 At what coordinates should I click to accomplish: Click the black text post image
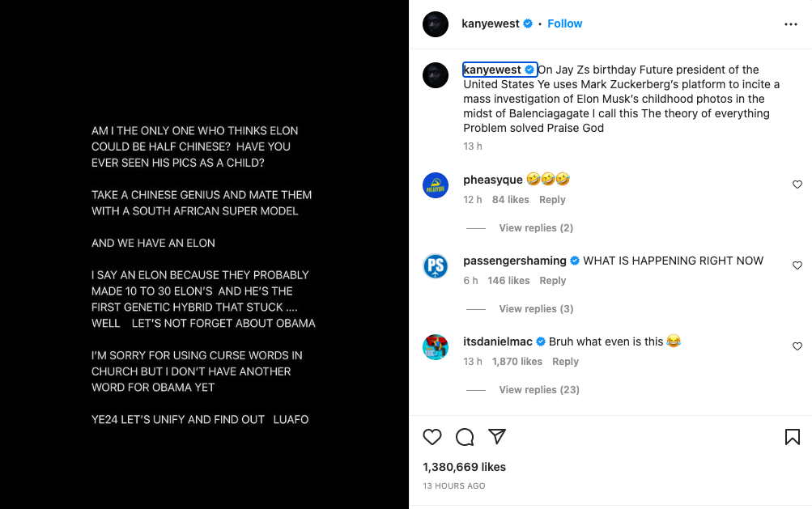[204, 254]
